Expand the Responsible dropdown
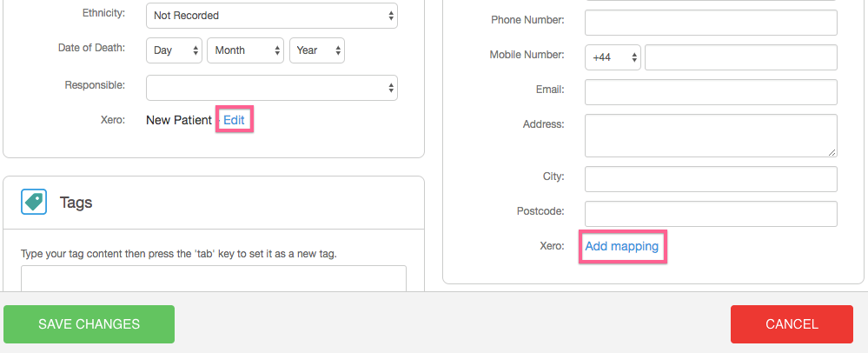Screen dimensions: 868x353 (271, 88)
